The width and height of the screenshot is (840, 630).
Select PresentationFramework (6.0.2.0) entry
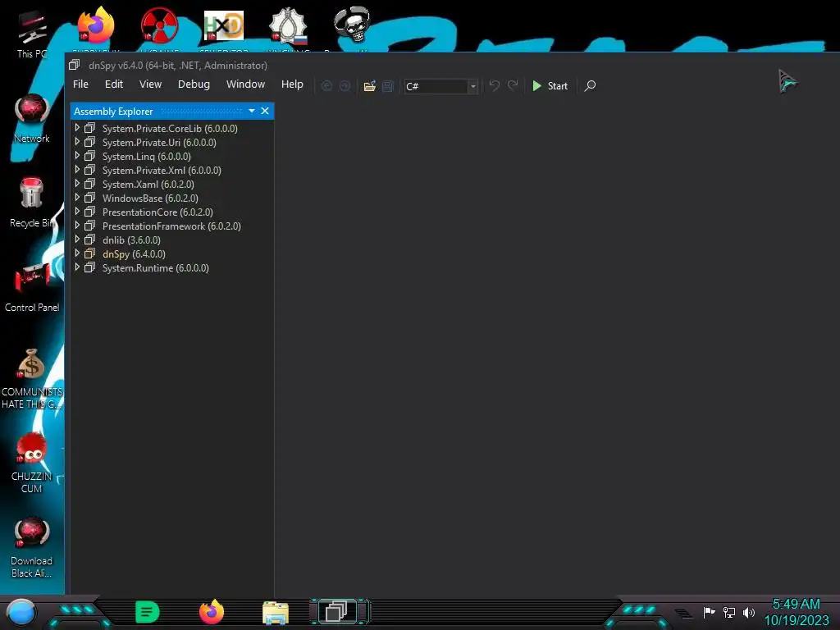click(x=171, y=226)
